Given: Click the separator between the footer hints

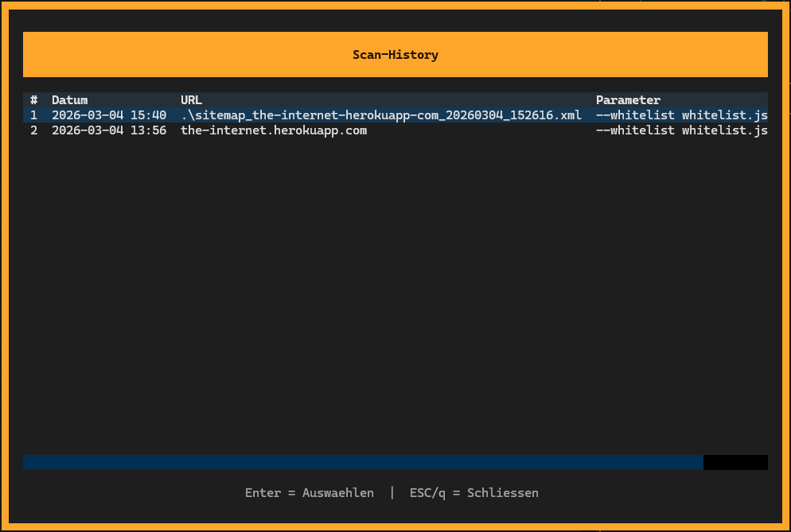Looking at the screenshot, I should coord(392,492).
